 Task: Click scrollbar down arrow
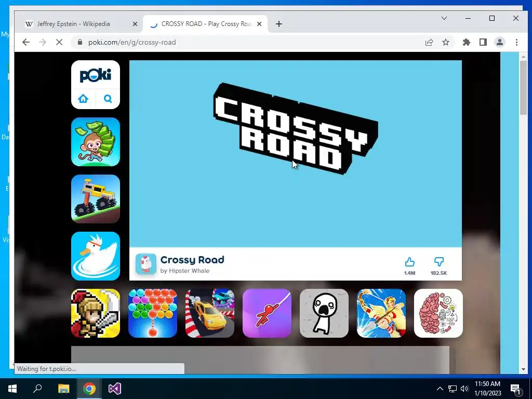tap(523, 369)
